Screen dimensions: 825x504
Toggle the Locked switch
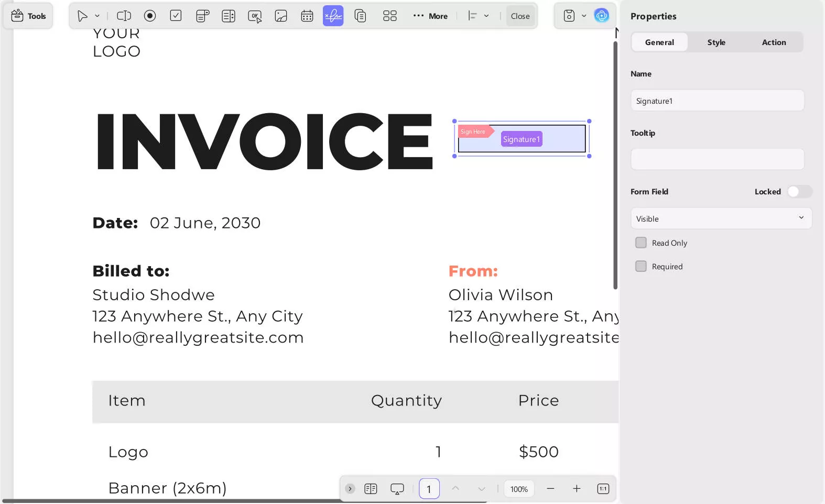799,192
